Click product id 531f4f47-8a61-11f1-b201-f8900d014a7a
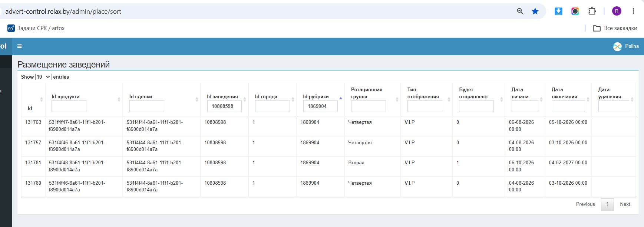The height and width of the screenshot is (227, 644). pos(77,126)
